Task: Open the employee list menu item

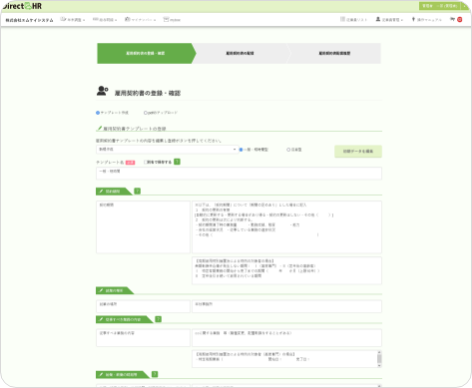Action: pos(353,20)
